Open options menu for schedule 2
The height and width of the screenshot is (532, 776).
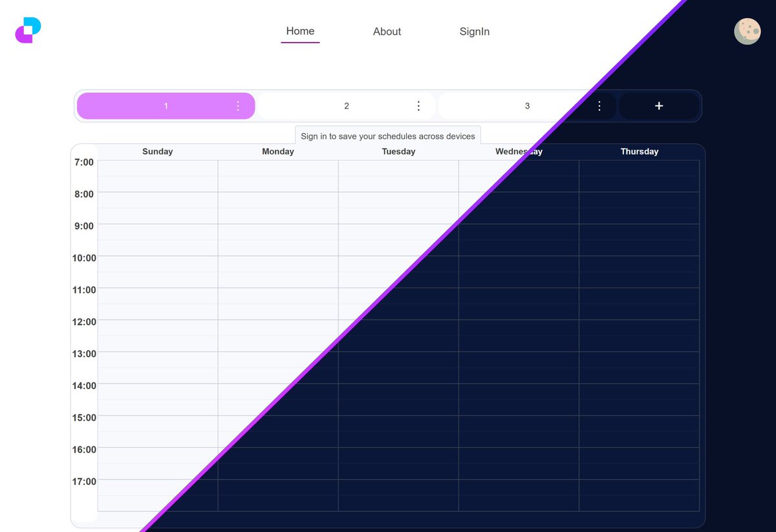[418, 106]
